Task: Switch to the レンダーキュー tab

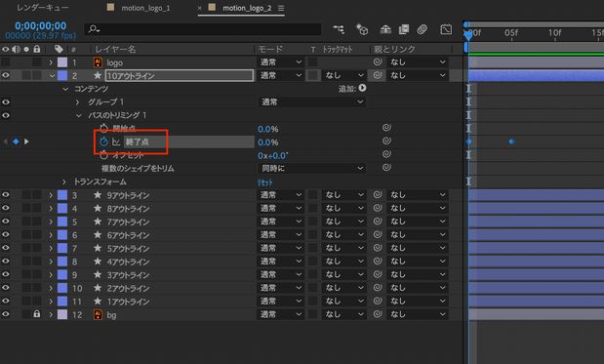Action: pyautogui.click(x=43, y=7)
